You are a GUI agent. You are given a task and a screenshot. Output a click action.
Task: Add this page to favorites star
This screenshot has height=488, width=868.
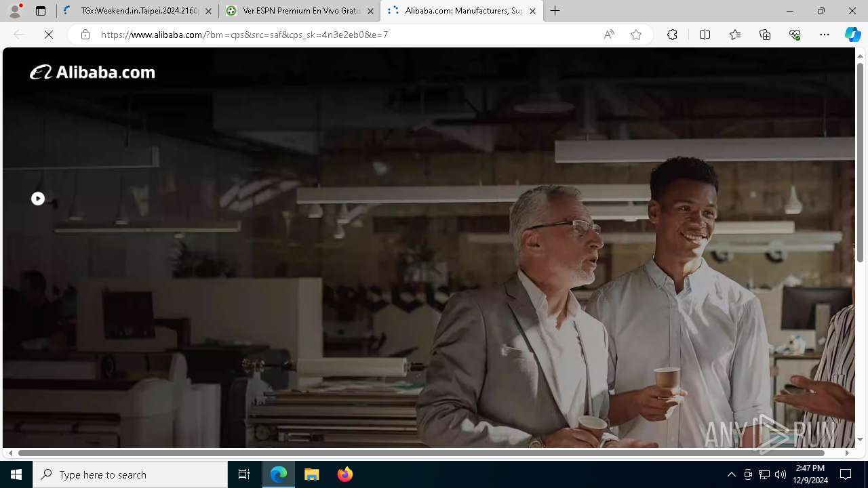point(636,35)
